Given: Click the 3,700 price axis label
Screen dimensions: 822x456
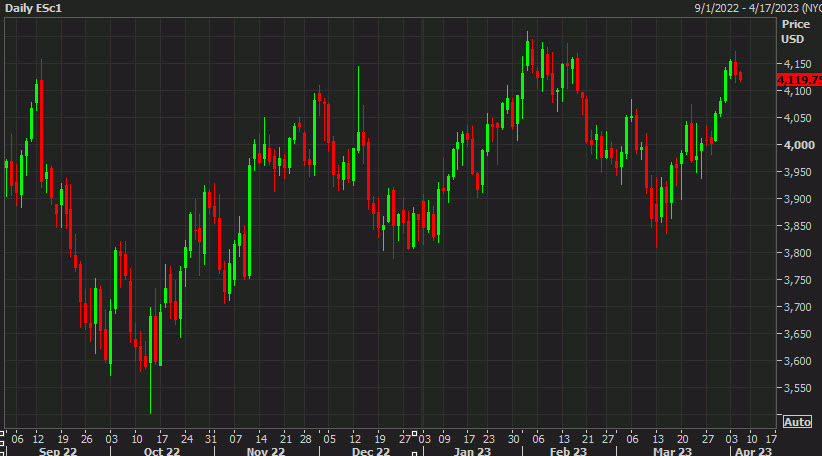Looking at the screenshot, I should pyautogui.click(x=797, y=307).
